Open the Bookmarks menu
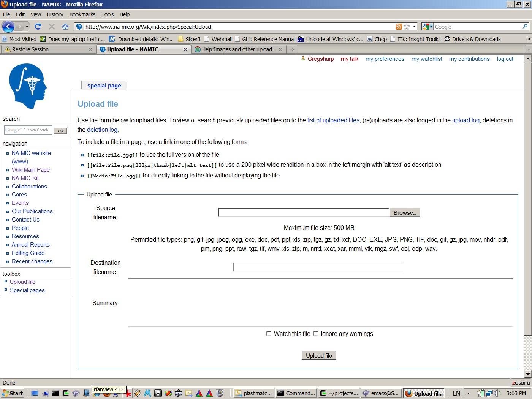The width and height of the screenshot is (532, 399). click(x=82, y=14)
